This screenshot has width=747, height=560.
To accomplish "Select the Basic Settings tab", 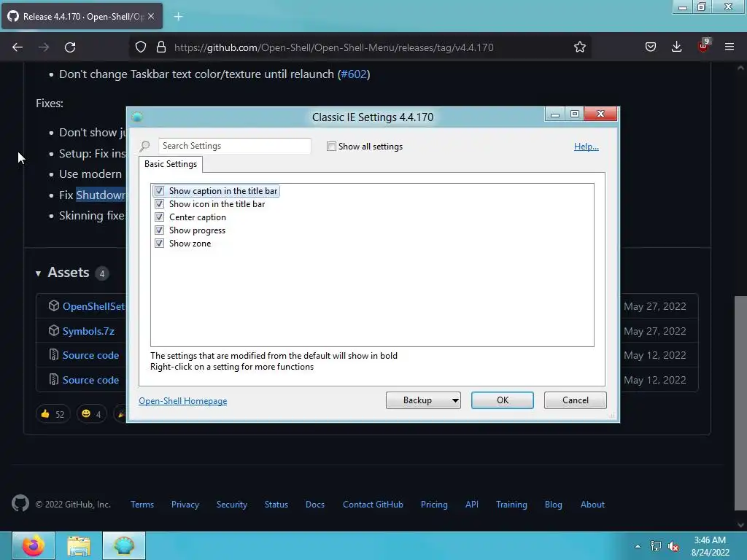I will tap(171, 164).
